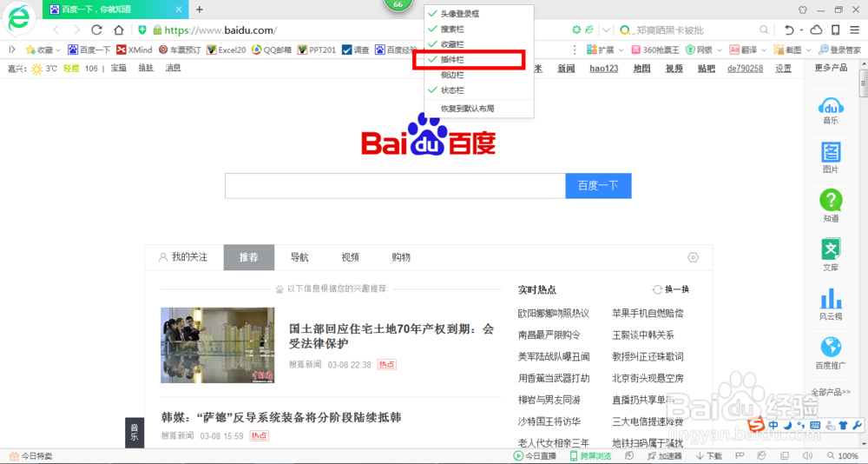Viewport: 868px width, 464px height.
Task: Open the 贴吧 link
Action: pos(707,68)
